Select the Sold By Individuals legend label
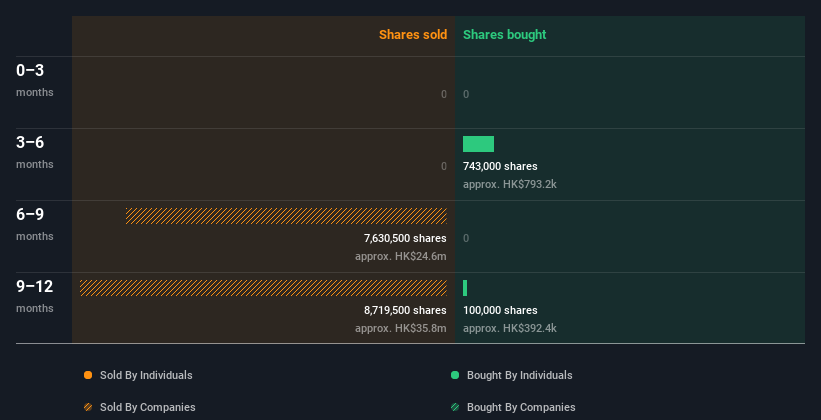The width and height of the screenshot is (821, 420). [x=146, y=375]
